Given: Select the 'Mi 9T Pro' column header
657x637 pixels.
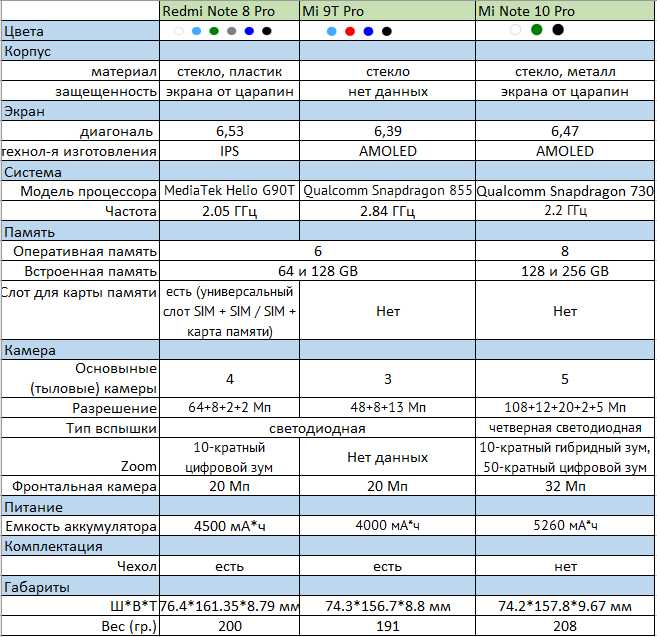Looking at the screenshot, I should (x=388, y=10).
